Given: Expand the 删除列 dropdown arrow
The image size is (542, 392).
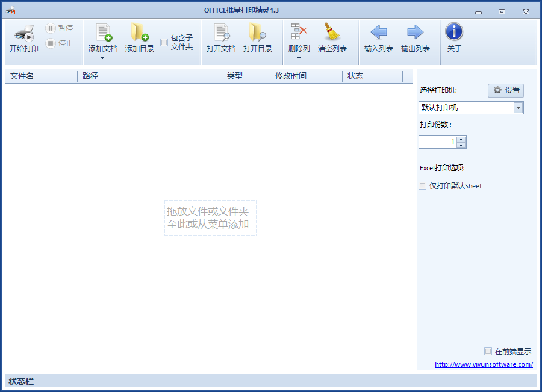Looking at the screenshot, I should coord(299,58).
